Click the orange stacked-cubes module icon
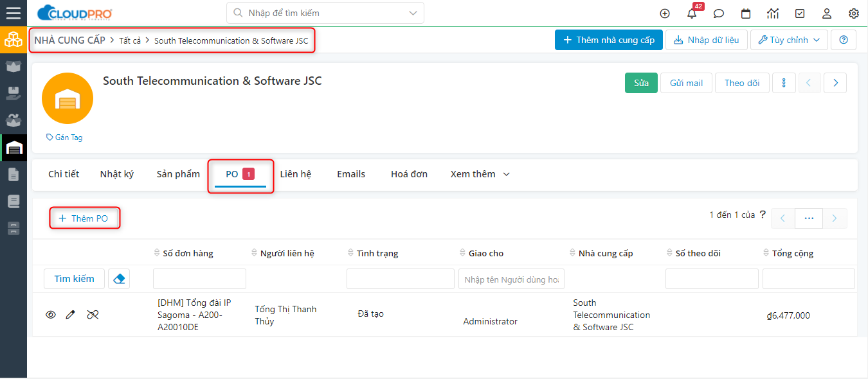This screenshot has width=868, height=379. [14, 40]
